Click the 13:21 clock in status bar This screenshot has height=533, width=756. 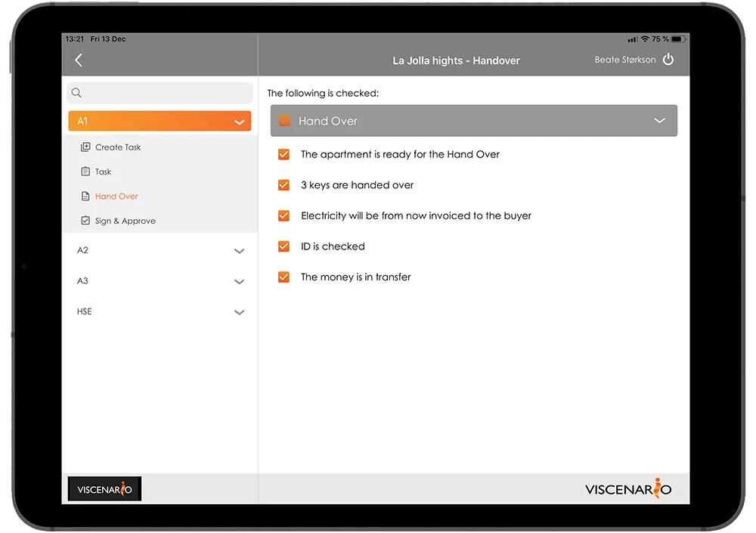coord(75,39)
